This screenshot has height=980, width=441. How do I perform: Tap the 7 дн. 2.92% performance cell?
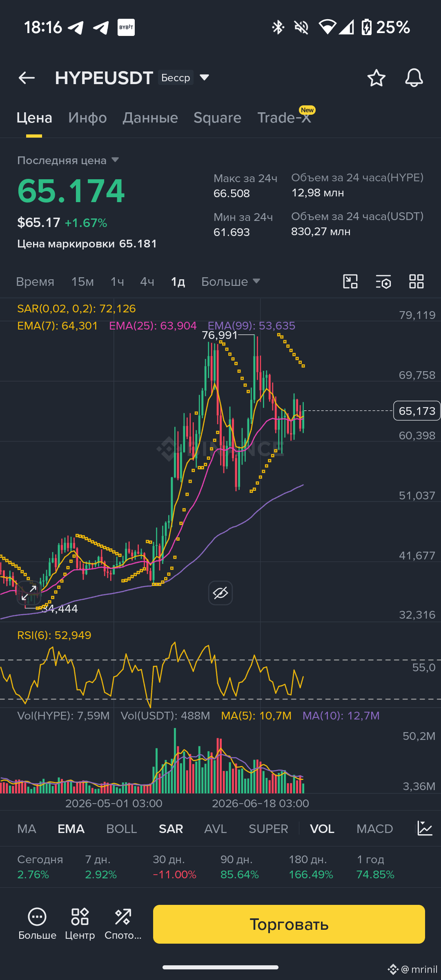101,867
